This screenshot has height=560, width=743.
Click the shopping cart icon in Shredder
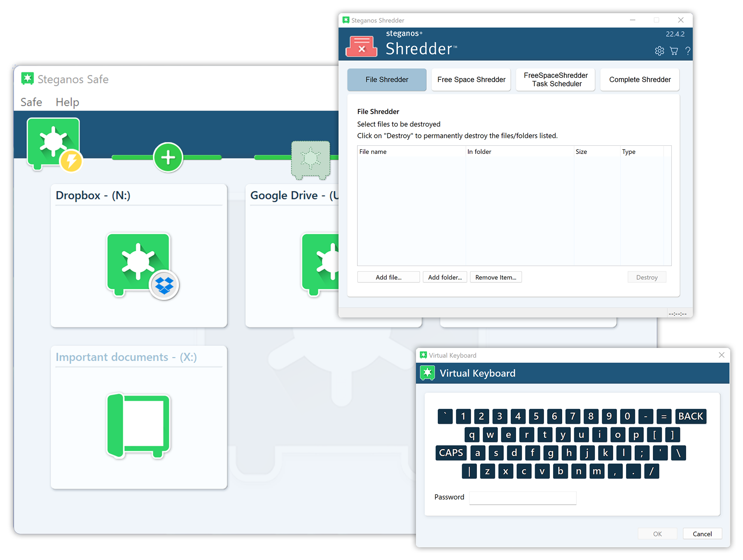tap(674, 51)
